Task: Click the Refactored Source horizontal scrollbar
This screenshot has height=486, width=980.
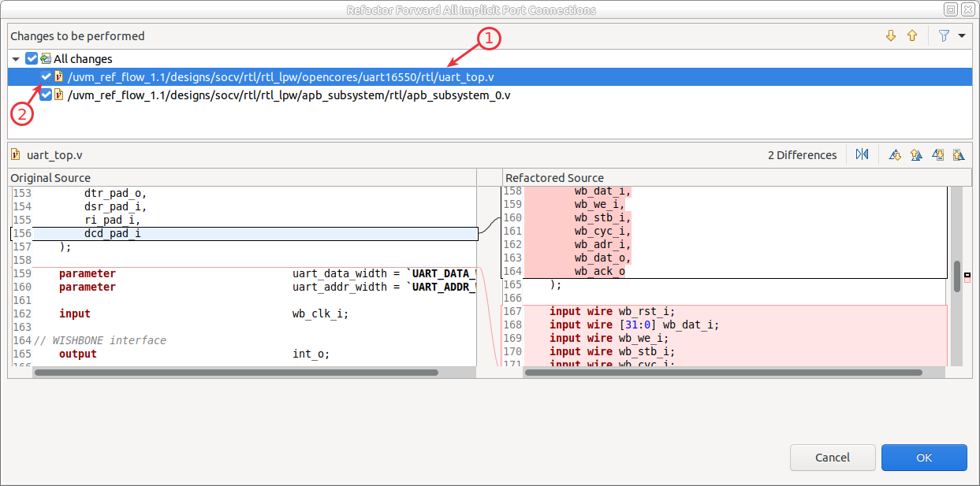Action: [x=723, y=372]
